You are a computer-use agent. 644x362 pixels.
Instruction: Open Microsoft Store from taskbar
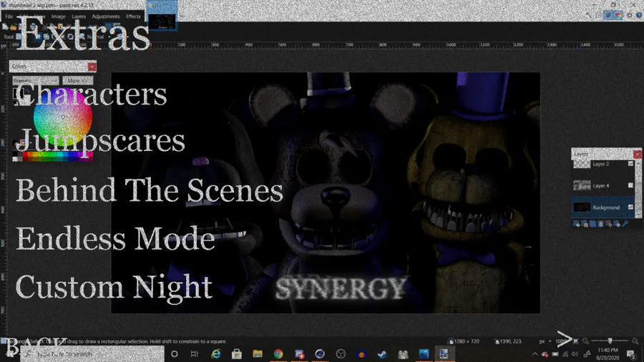point(237,354)
